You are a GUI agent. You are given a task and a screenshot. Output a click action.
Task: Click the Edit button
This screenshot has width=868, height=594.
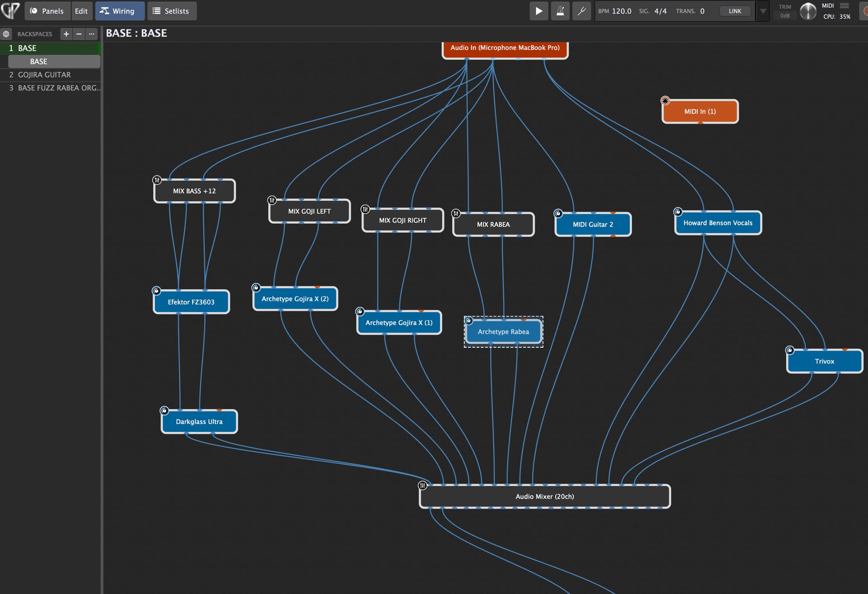(81, 11)
